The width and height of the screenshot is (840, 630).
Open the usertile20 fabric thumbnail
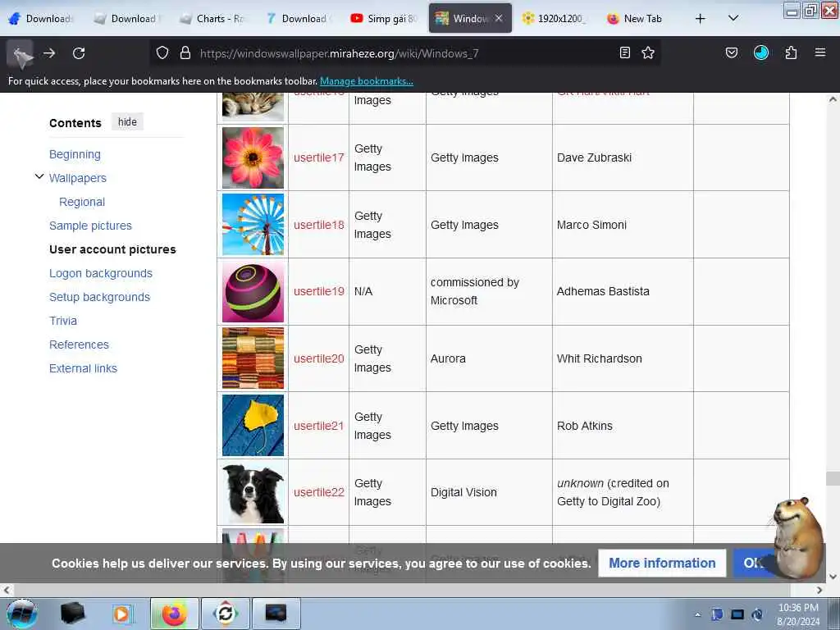click(x=253, y=358)
